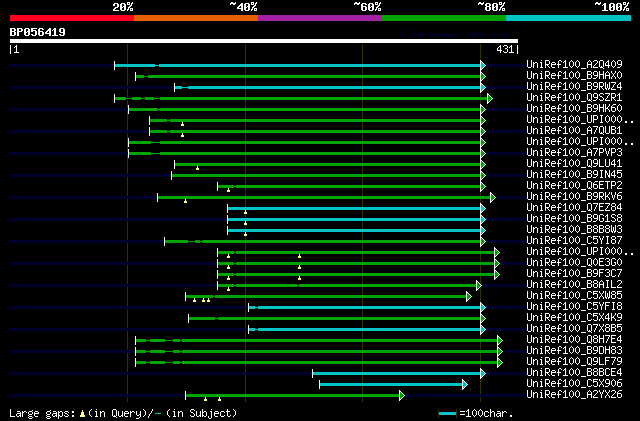Click the yellow gap marker under the UniRef100_Q9LU41 bar
The width and height of the screenshot is (640, 421).
(x=198, y=168)
